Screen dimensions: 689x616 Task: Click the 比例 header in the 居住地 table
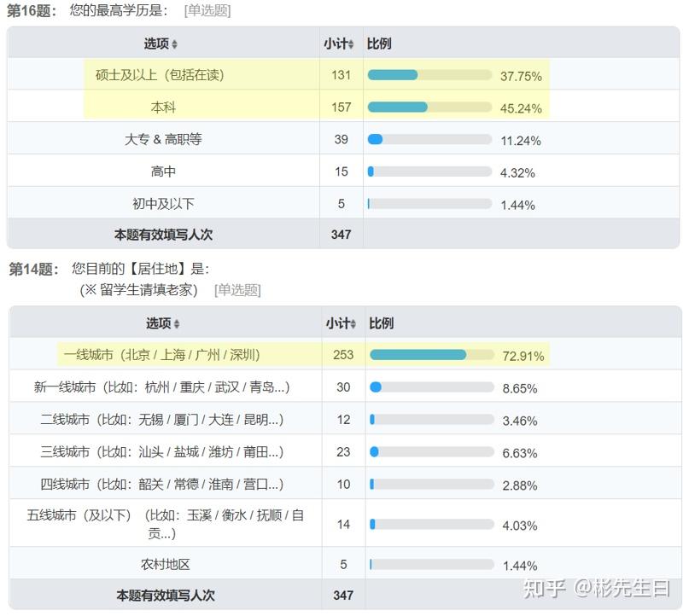tap(381, 323)
